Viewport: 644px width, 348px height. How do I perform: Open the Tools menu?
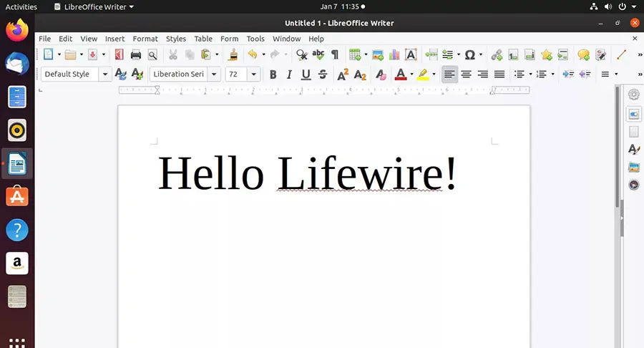point(255,39)
